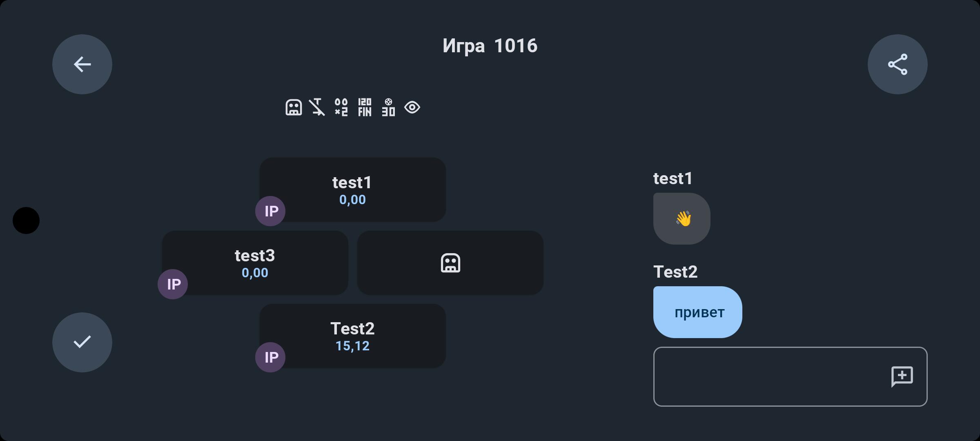This screenshot has width=980, height=441.
Task: Click the waving hand chat message
Action: click(x=682, y=219)
